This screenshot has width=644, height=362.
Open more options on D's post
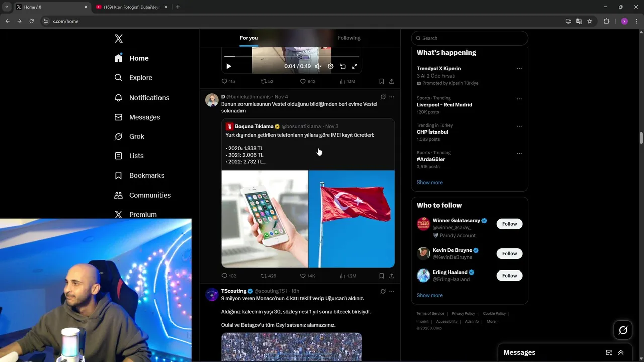(x=392, y=97)
